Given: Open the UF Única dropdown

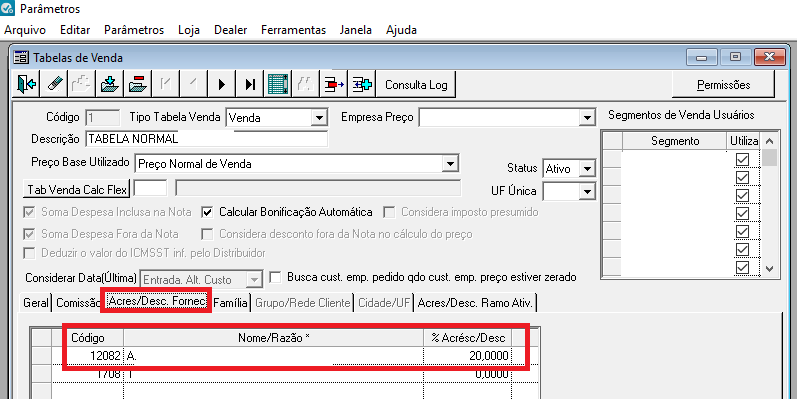Looking at the screenshot, I should pyautogui.click(x=587, y=192).
